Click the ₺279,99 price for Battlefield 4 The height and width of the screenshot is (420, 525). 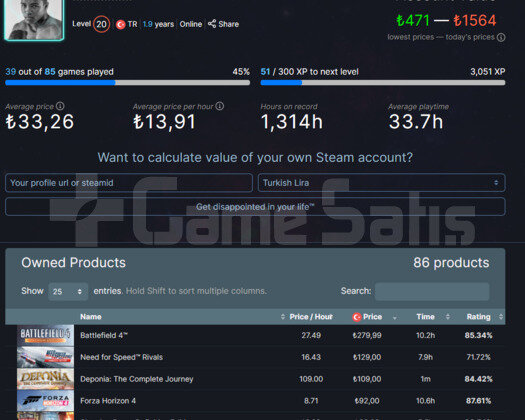pyautogui.click(x=367, y=335)
